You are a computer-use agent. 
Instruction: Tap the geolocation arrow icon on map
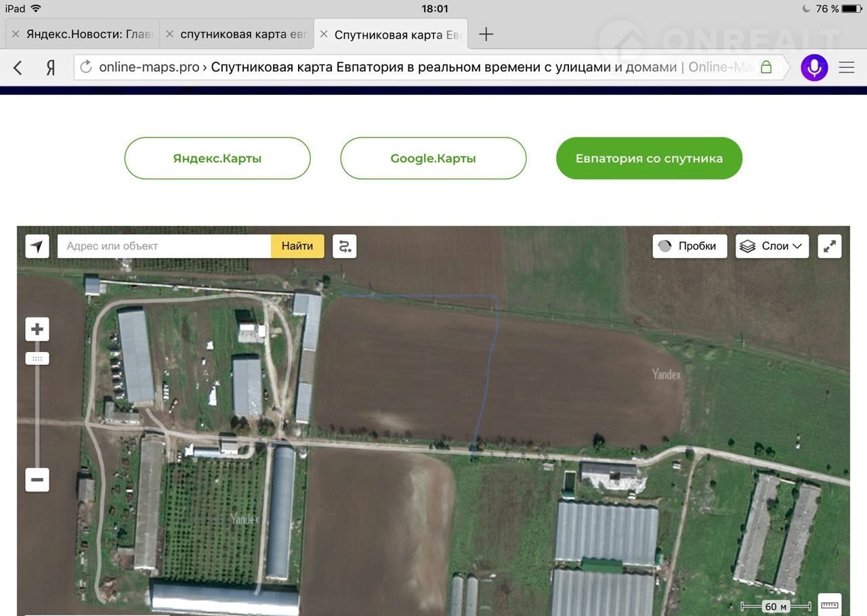37,246
